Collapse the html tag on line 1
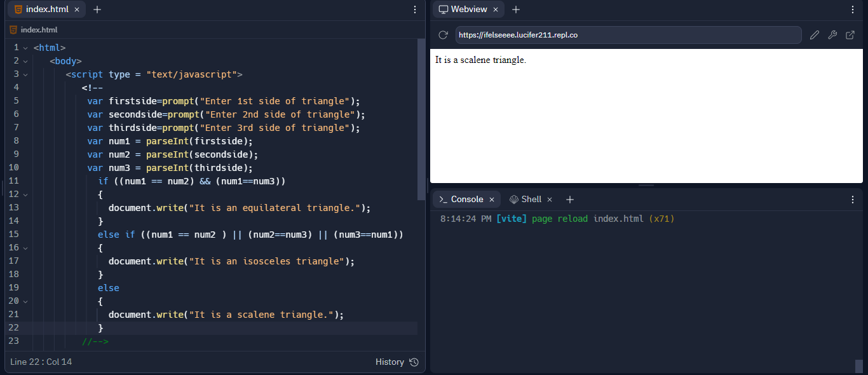 click(x=25, y=48)
